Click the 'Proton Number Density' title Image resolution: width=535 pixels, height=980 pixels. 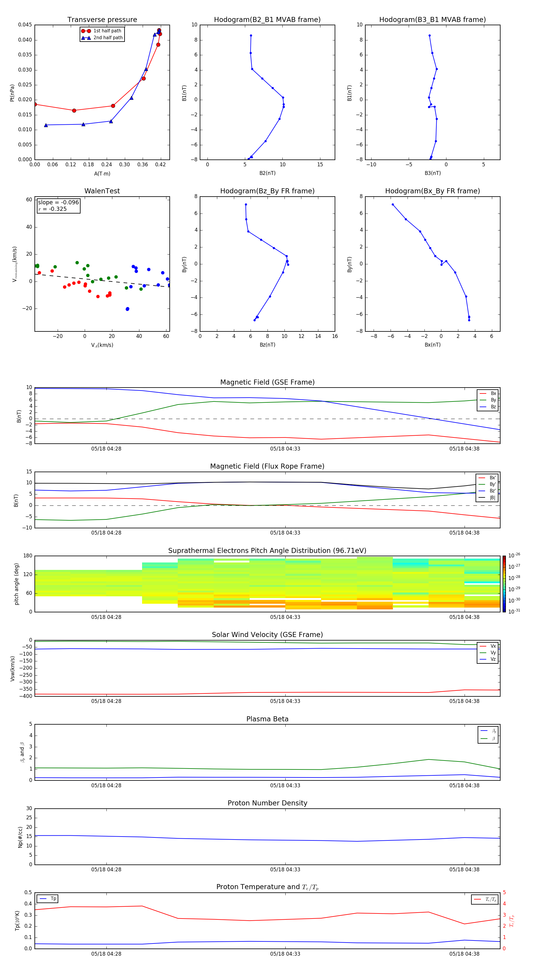[267, 803]
